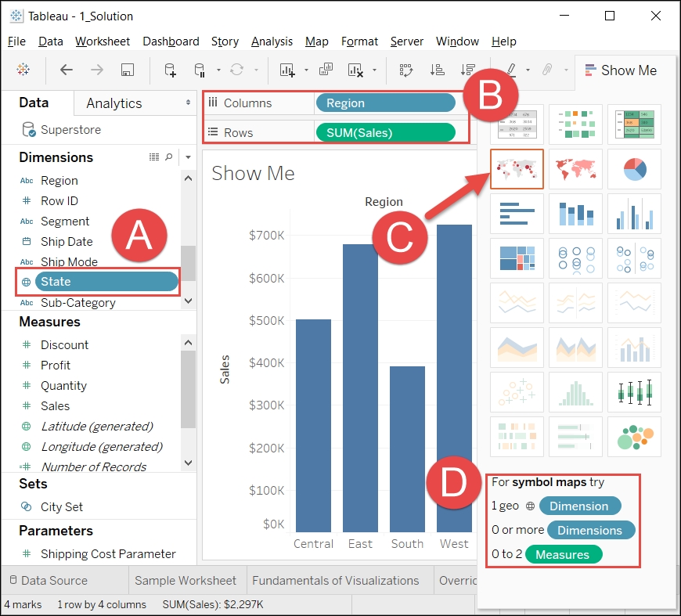Choose the symbol map chart type
681x616 pixels.
517,169
